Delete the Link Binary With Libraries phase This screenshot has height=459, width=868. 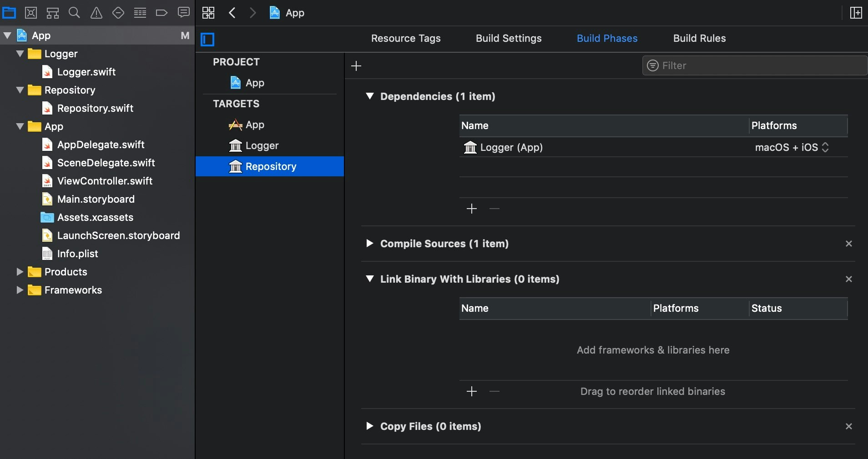(x=849, y=279)
